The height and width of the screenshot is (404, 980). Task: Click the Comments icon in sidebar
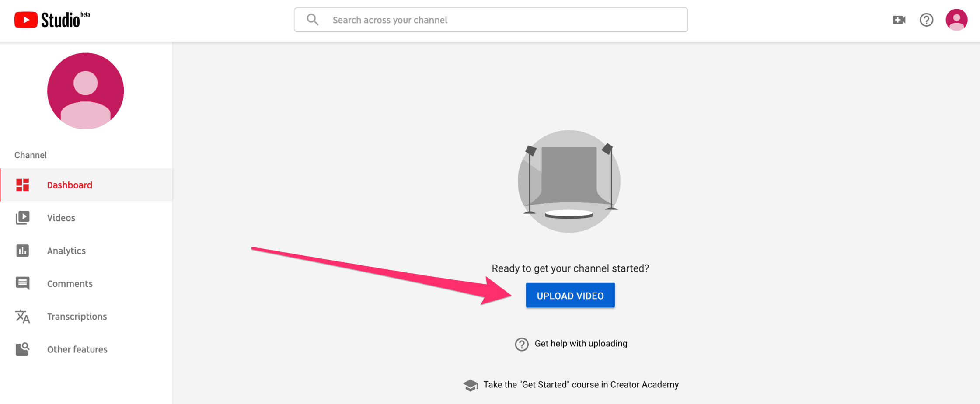point(22,283)
